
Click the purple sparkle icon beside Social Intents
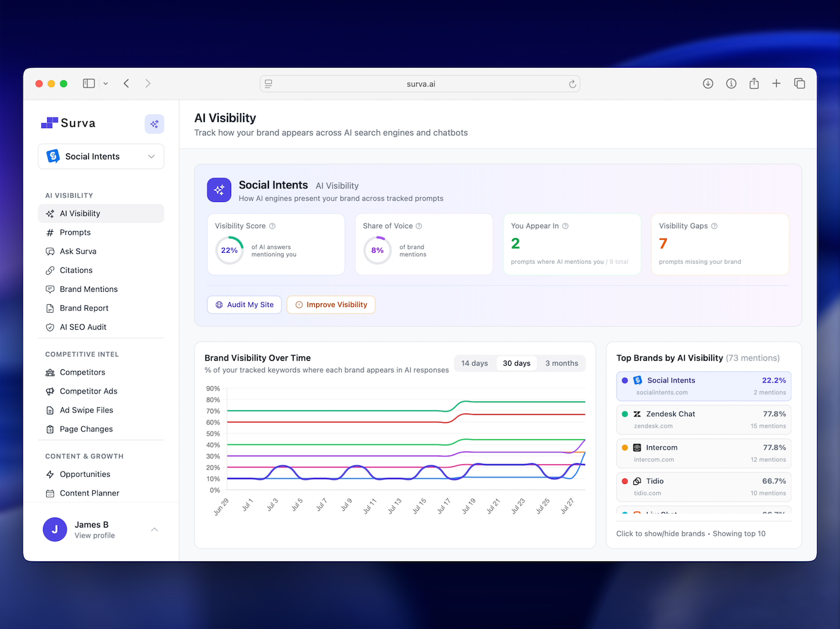[x=219, y=190]
